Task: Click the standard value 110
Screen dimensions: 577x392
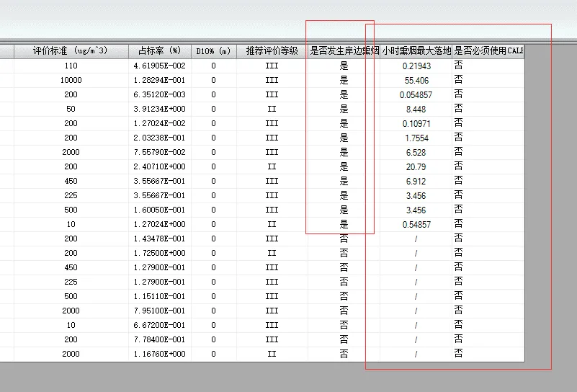Action: tap(71, 66)
